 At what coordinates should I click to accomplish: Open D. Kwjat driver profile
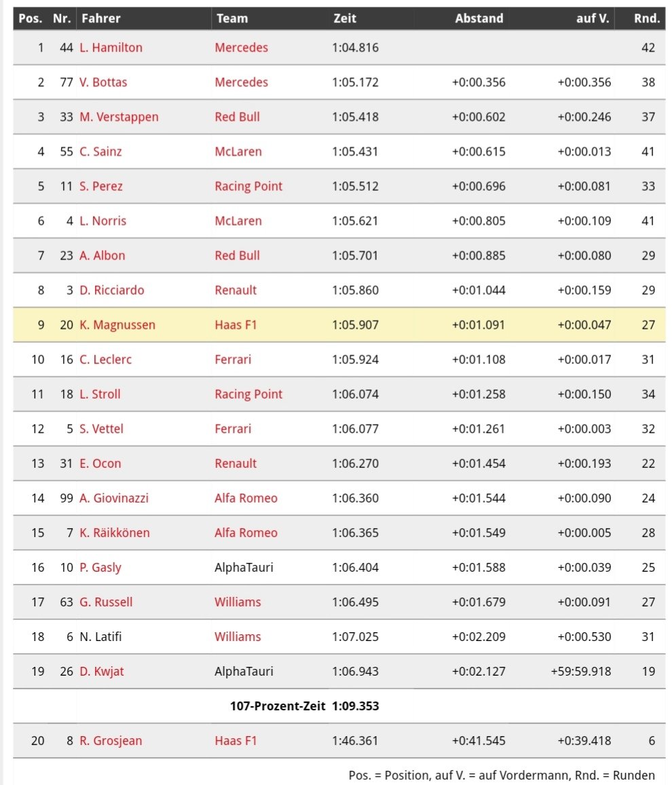pos(102,672)
